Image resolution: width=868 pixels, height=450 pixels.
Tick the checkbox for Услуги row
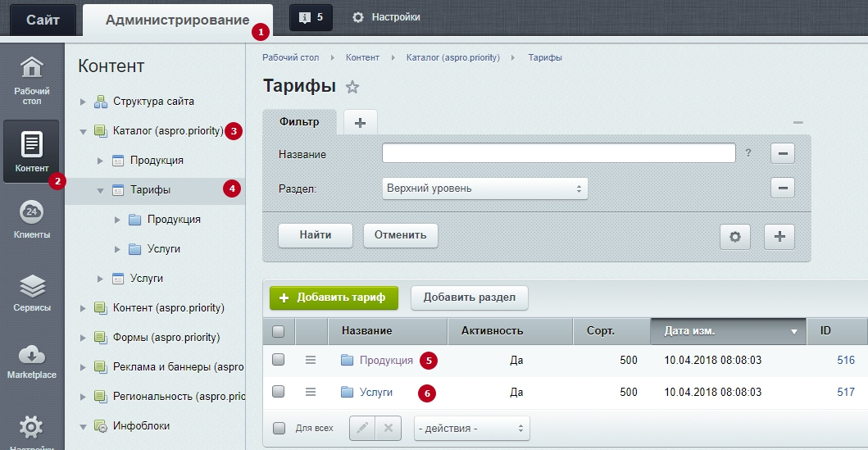coord(279,392)
